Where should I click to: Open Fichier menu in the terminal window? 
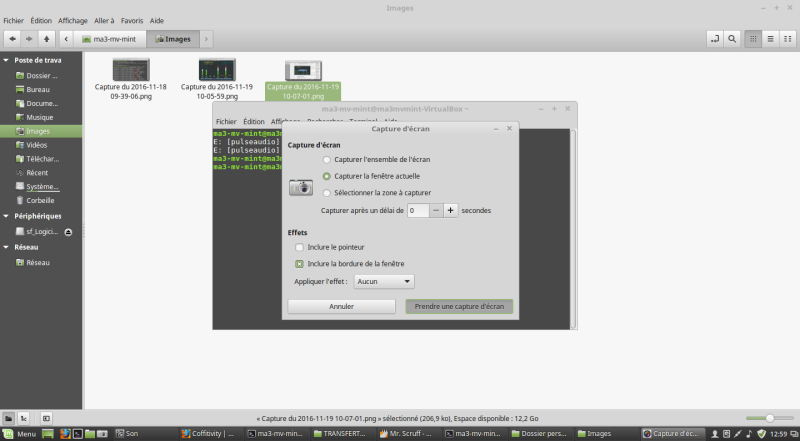point(226,121)
